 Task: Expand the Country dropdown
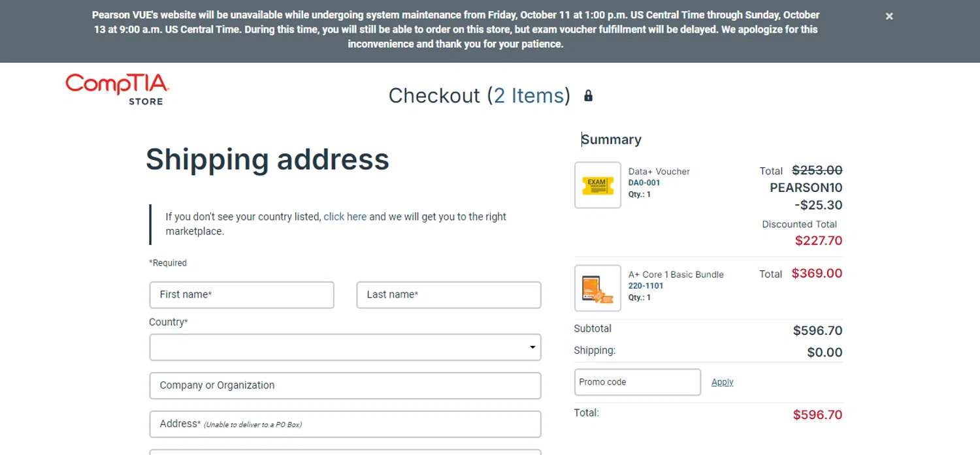click(x=345, y=347)
